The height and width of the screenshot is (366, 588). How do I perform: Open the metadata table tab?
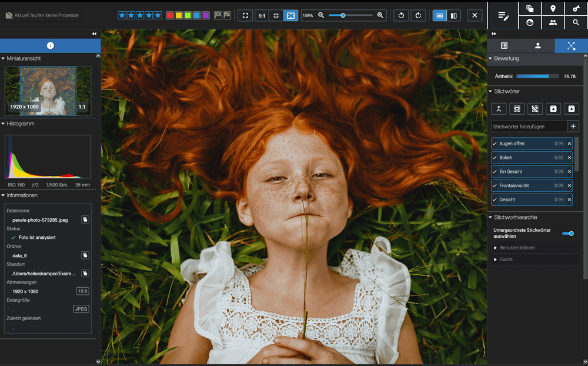504,46
